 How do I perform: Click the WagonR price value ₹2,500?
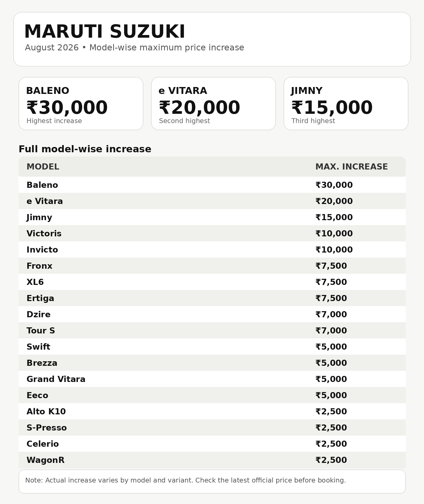tap(331, 460)
